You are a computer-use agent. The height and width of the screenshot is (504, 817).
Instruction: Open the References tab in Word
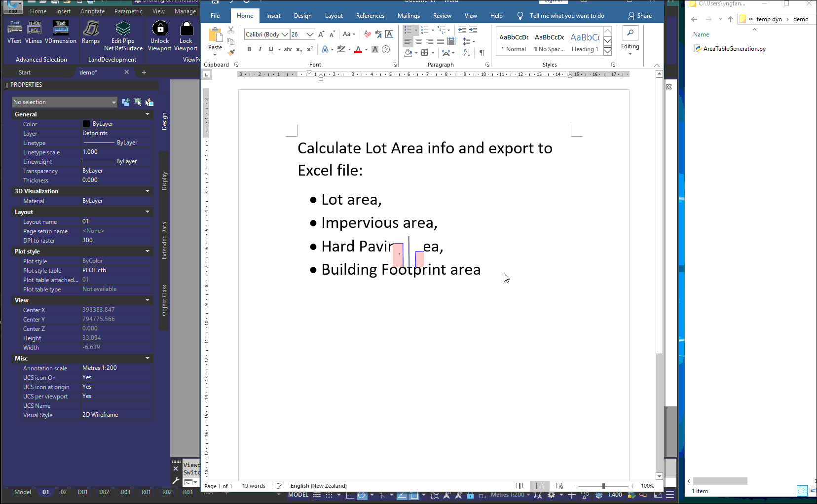[x=370, y=16]
